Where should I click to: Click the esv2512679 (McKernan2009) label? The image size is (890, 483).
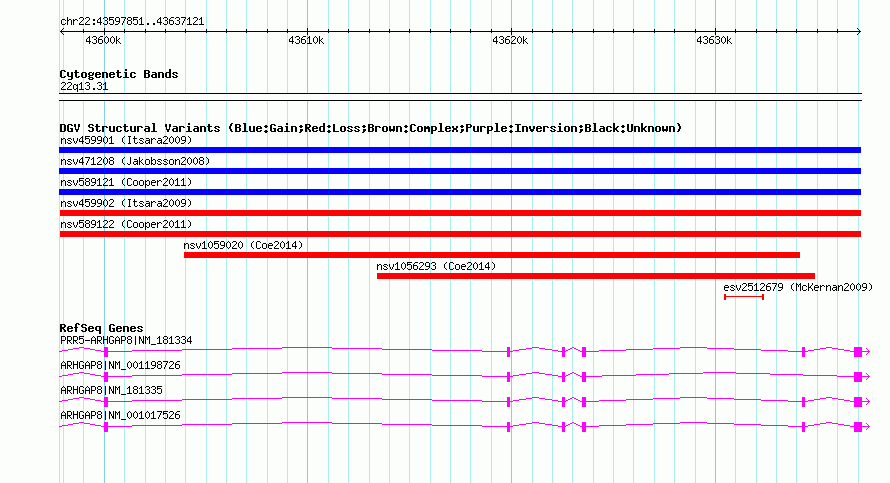pos(798,287)
